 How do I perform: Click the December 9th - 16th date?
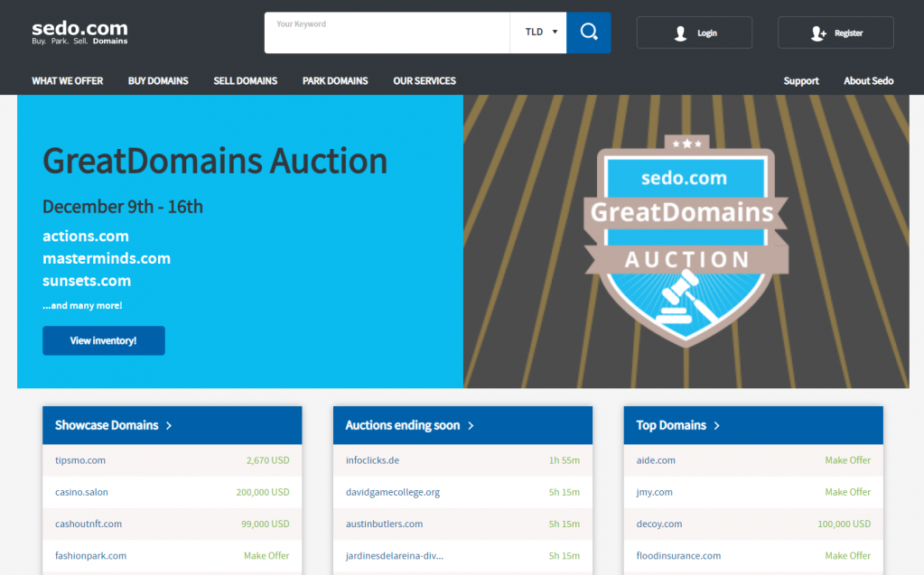123,207
